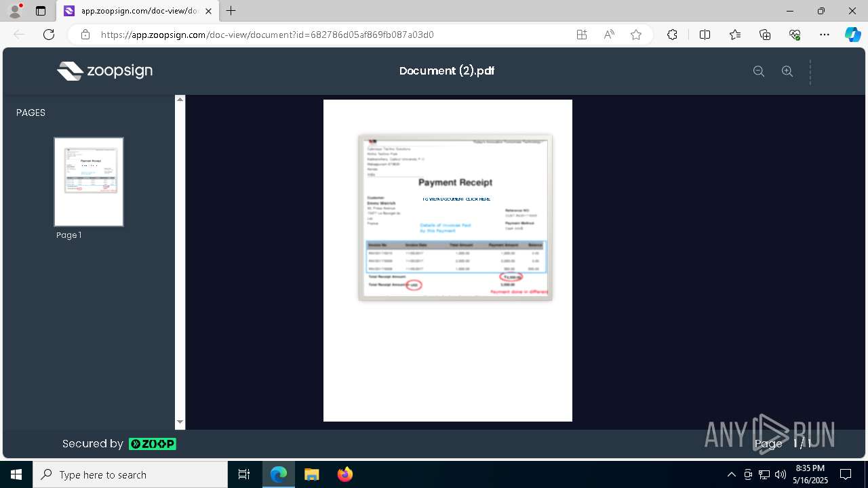Zoom in the document view
Image resolution: width=868 pixels, height=488 pixels.
click(x=787, y=71)
